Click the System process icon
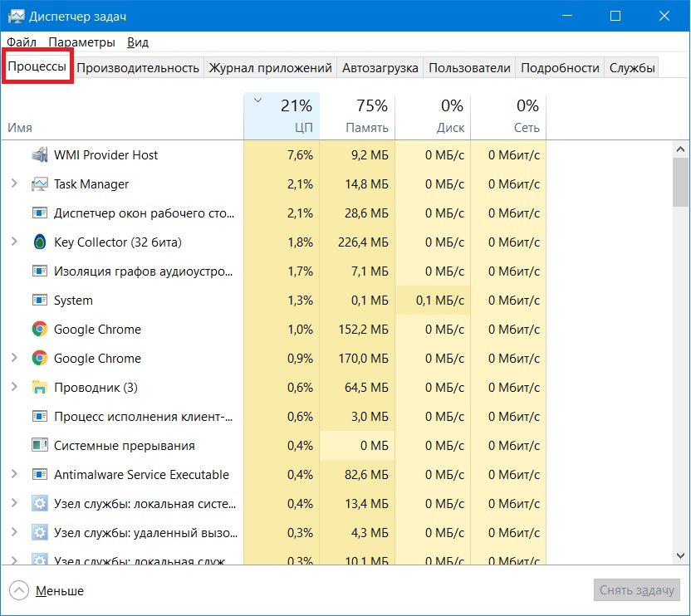This screenshot has height=616, width=691. click(x=39, y=301)
